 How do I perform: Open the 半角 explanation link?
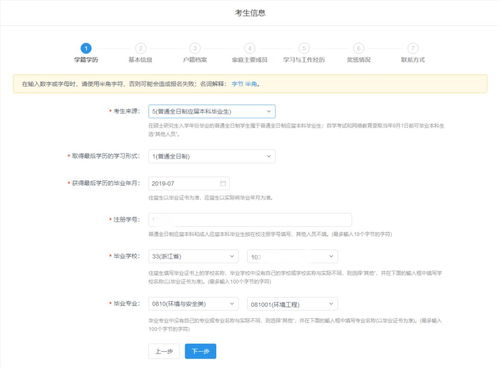tap(251, 84)
